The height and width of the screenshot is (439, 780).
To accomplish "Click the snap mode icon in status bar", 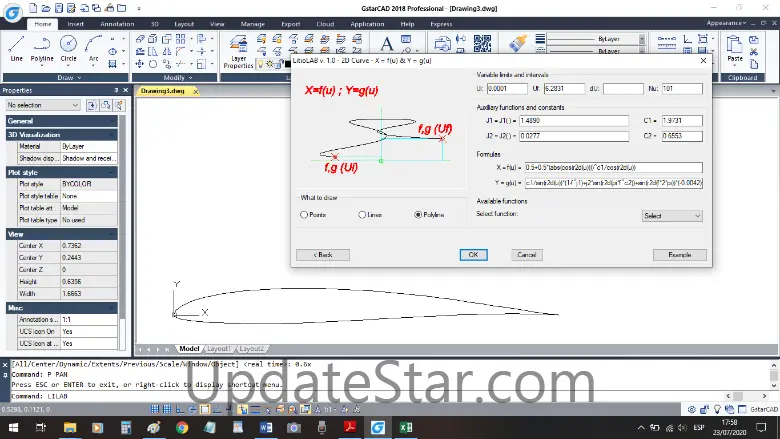I will coord(155,410).
